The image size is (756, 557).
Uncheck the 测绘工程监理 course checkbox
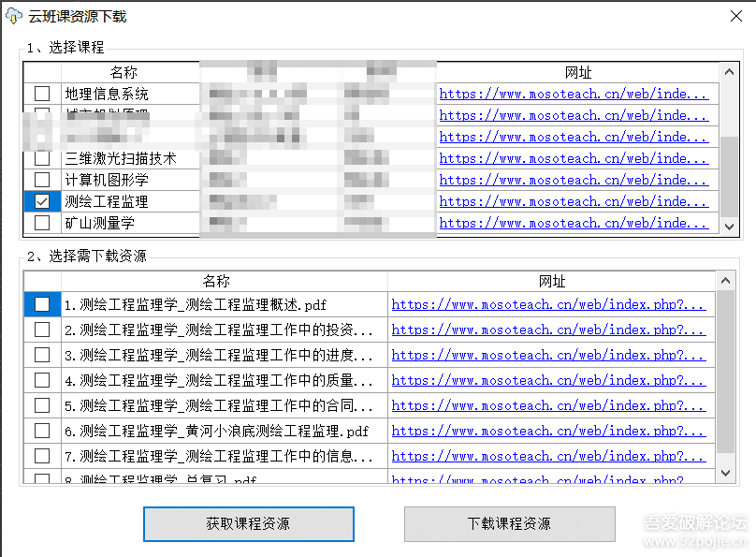pos(42,201)
